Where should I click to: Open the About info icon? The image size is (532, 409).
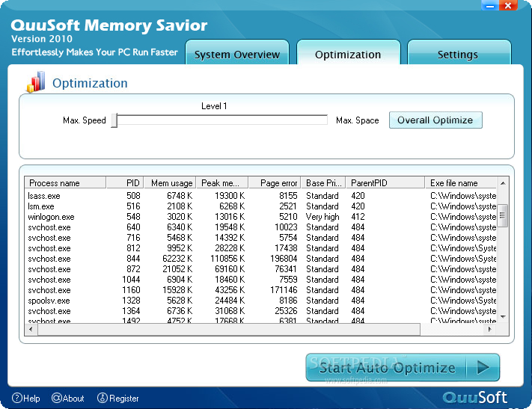[56, 399]
